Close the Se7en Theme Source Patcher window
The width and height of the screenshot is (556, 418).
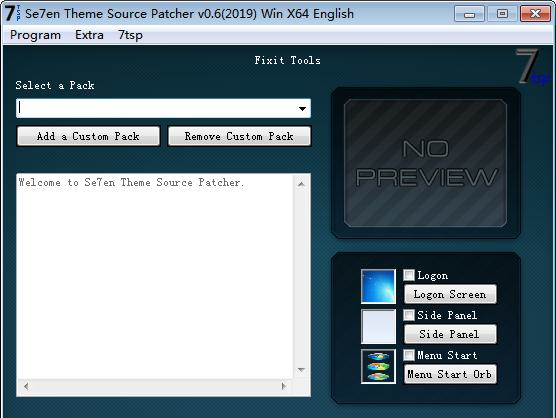[535, 14]
